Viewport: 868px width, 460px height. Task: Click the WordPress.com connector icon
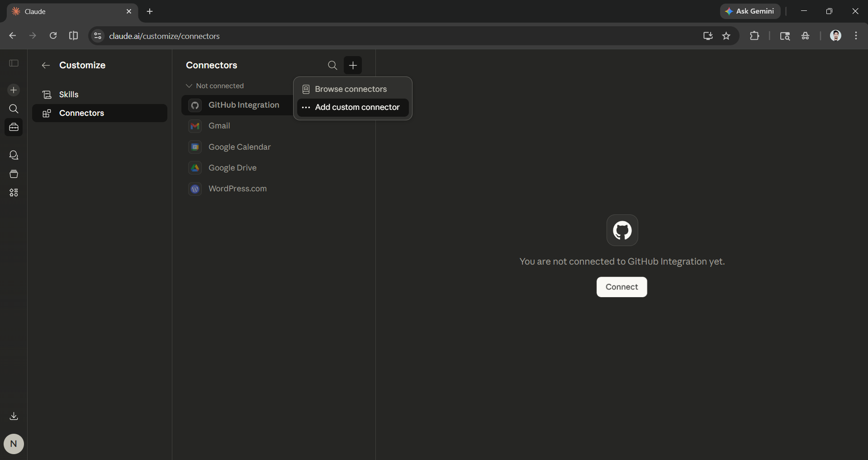195,189
